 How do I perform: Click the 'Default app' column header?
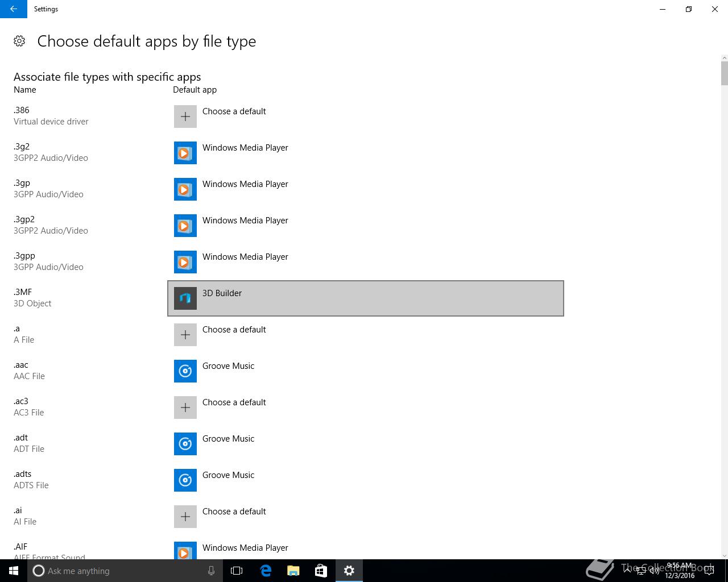(195, 90)
